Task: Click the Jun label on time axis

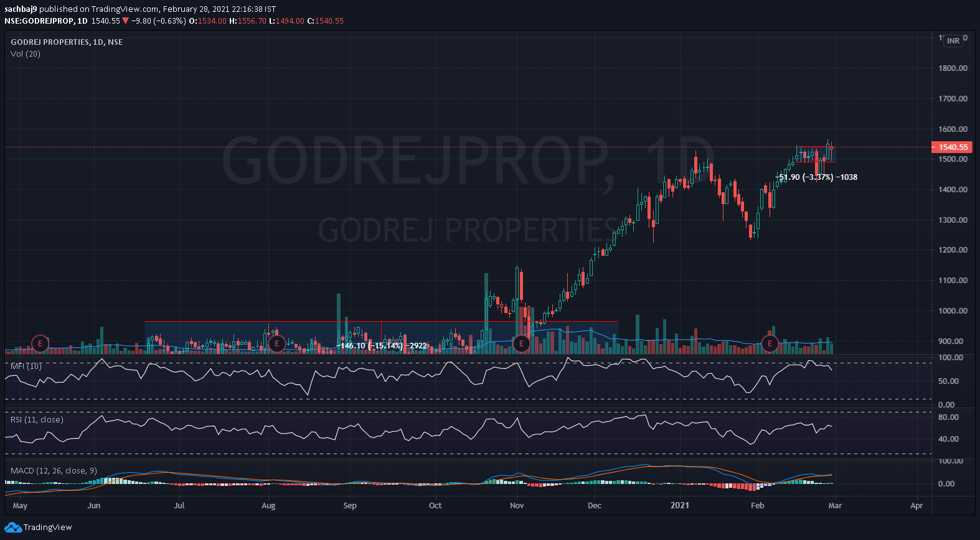Action: coord(94,506)
